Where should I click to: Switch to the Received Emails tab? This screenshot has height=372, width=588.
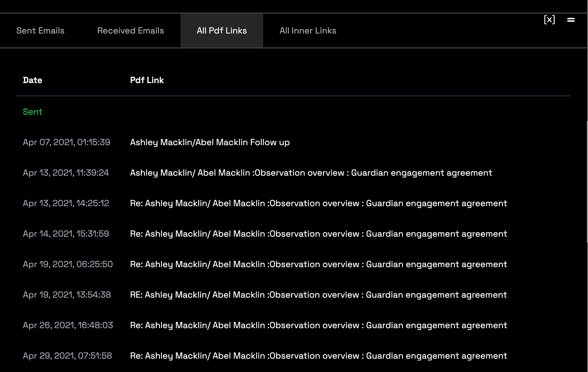click(130, 31)
